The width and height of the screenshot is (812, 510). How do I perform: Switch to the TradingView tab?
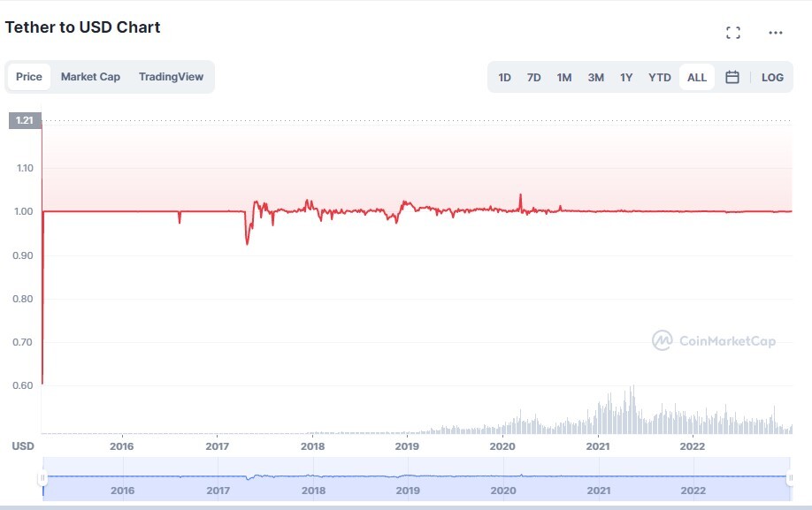click(171, 77)
